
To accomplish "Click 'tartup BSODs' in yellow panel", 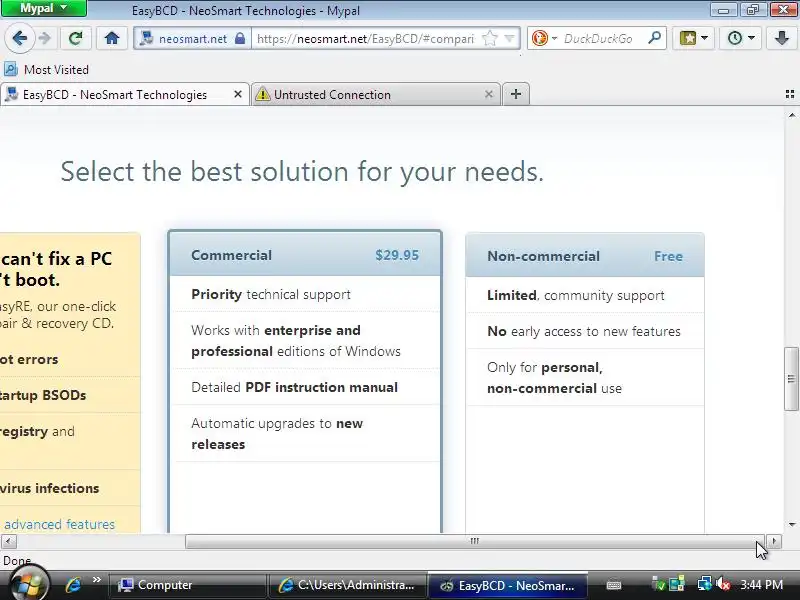I will [43, 395].
